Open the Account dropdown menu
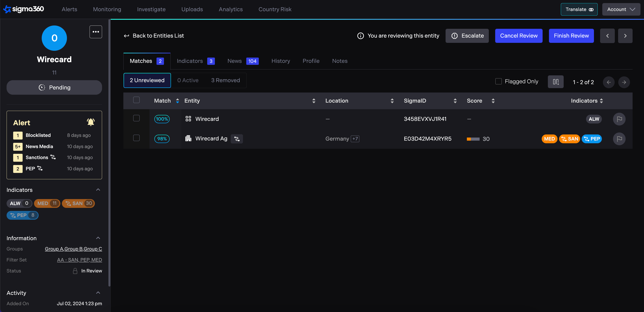The image size is (644, 312). pos(621,9)
